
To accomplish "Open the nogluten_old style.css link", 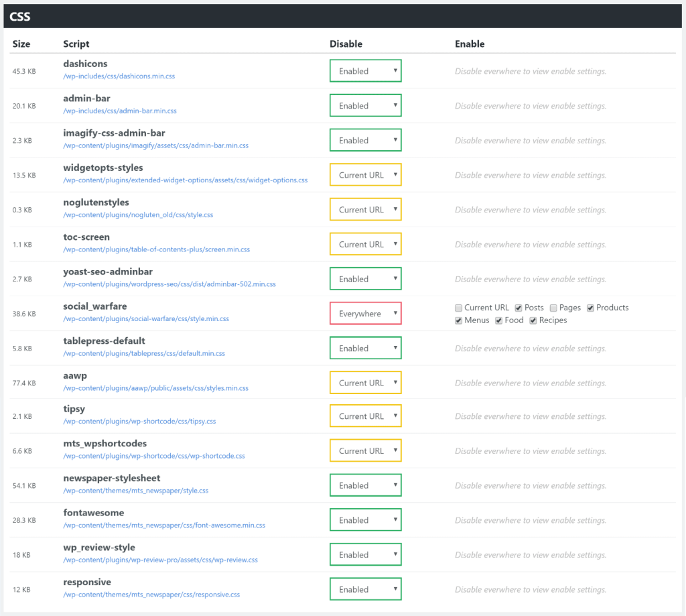I will pos(138,214).
